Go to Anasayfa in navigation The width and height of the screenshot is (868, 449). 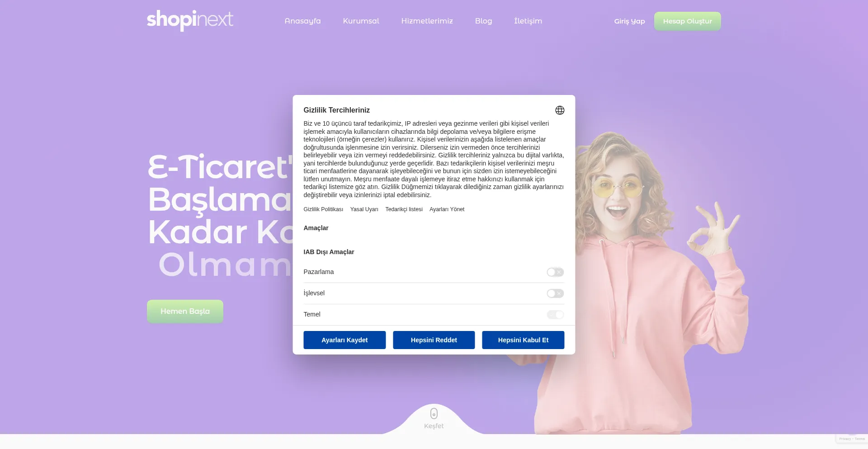click(302, 21)
